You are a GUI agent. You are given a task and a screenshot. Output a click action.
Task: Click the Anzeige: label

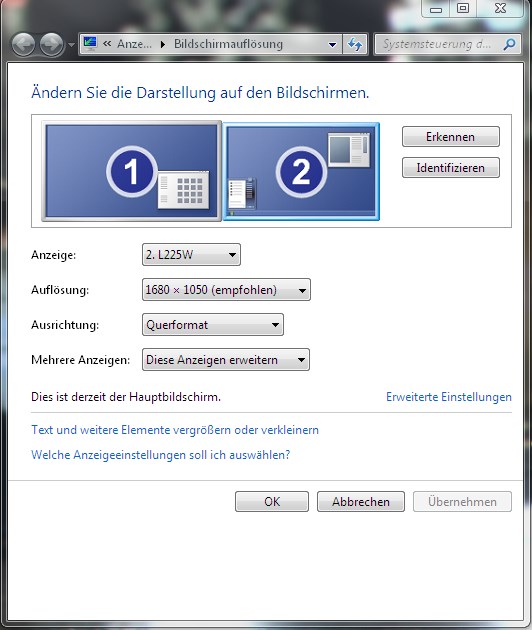click(x=53, y=255)
